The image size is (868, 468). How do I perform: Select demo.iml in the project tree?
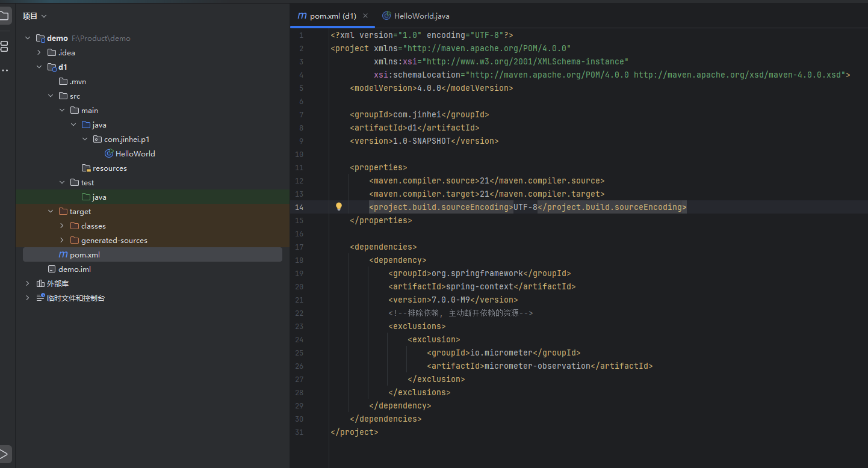[75, 269]
